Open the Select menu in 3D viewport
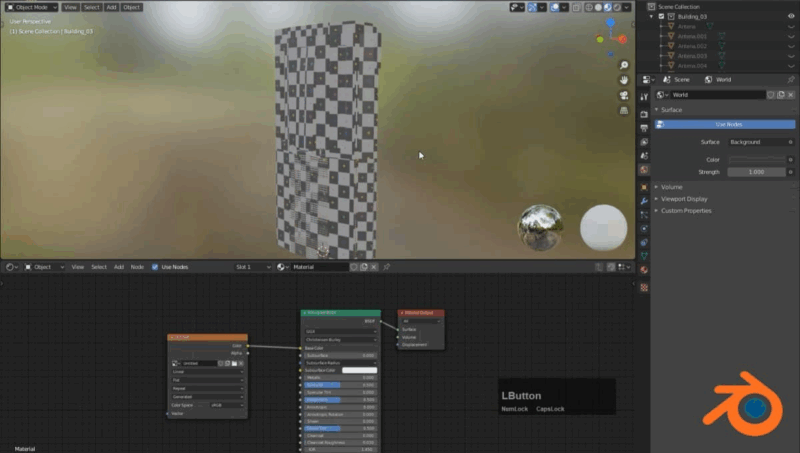800x453 pixels. click(x=91, y=7)
